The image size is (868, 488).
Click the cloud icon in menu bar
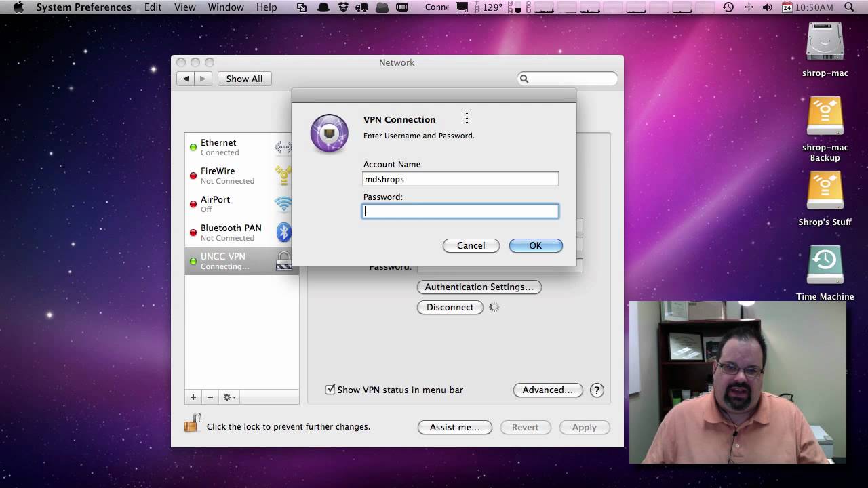[x=382, y=7]
